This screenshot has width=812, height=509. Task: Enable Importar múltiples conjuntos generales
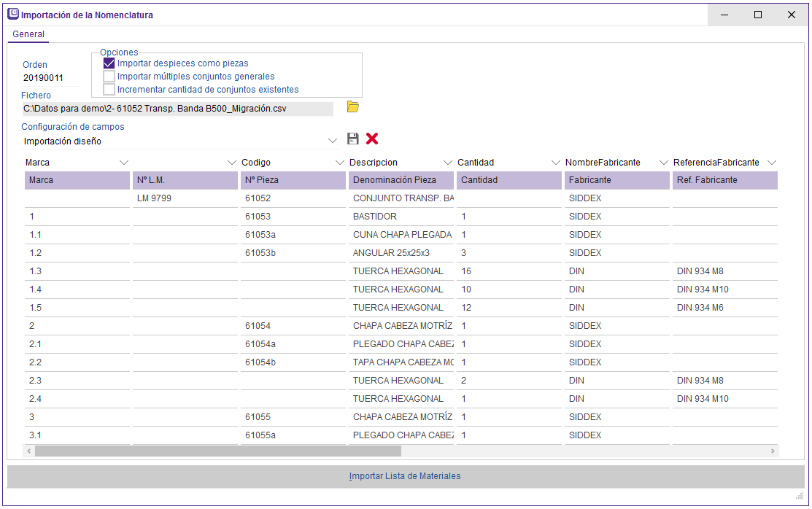click(109, 77)
